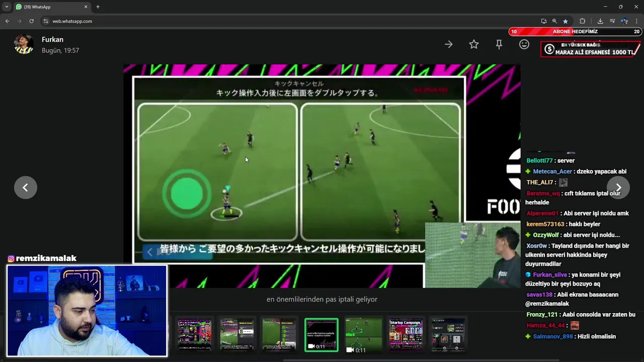
Task: Open the emoji reaction picker
Action: pos(524,44)
